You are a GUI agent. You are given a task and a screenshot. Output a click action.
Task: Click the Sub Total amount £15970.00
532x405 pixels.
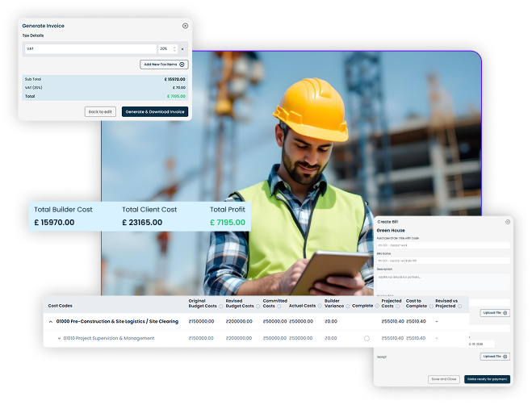[x=174, y=79]
